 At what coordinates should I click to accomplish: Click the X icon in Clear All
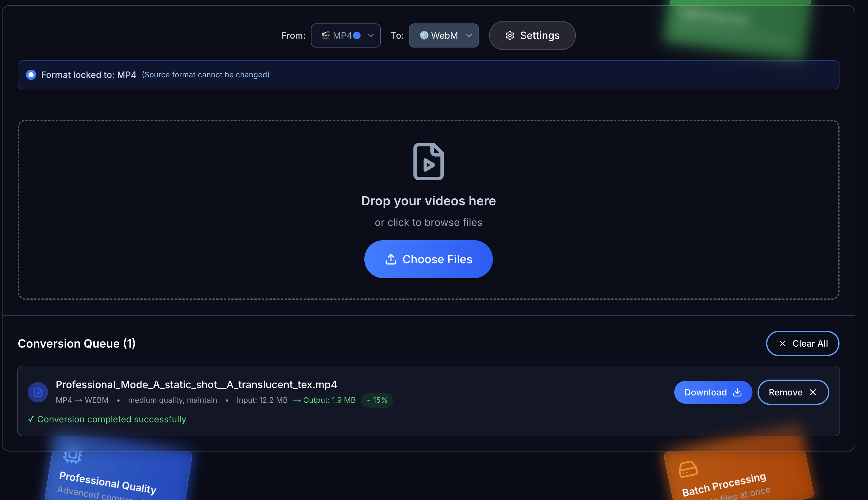click(x=783, y=343)
